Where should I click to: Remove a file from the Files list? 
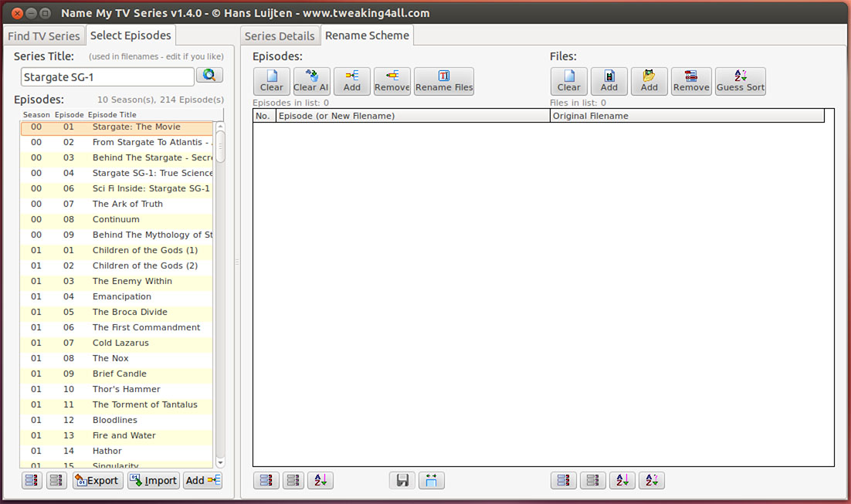click(x=691, y=81)
